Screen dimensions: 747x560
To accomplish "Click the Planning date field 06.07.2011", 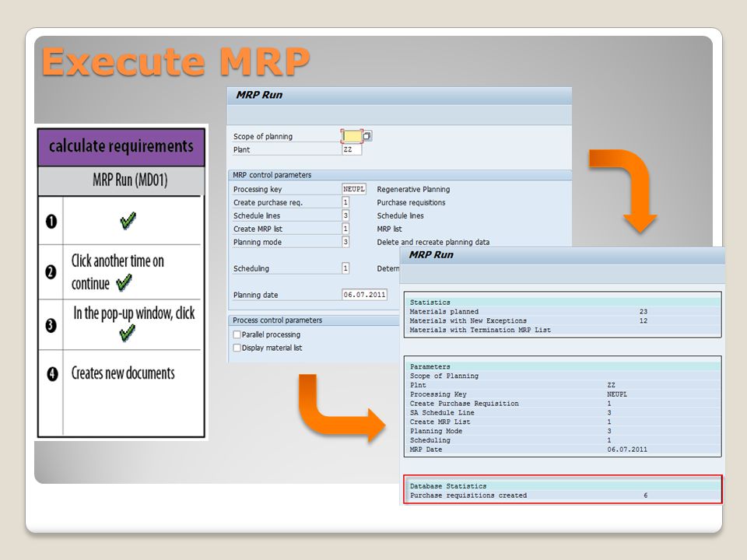I will click(x=364, y=295).
